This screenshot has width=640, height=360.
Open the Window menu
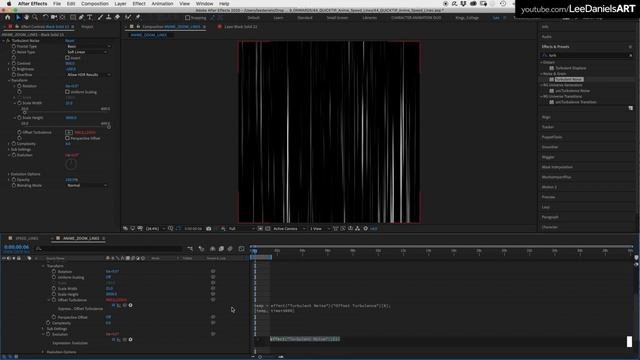click(x=204, y=4)
